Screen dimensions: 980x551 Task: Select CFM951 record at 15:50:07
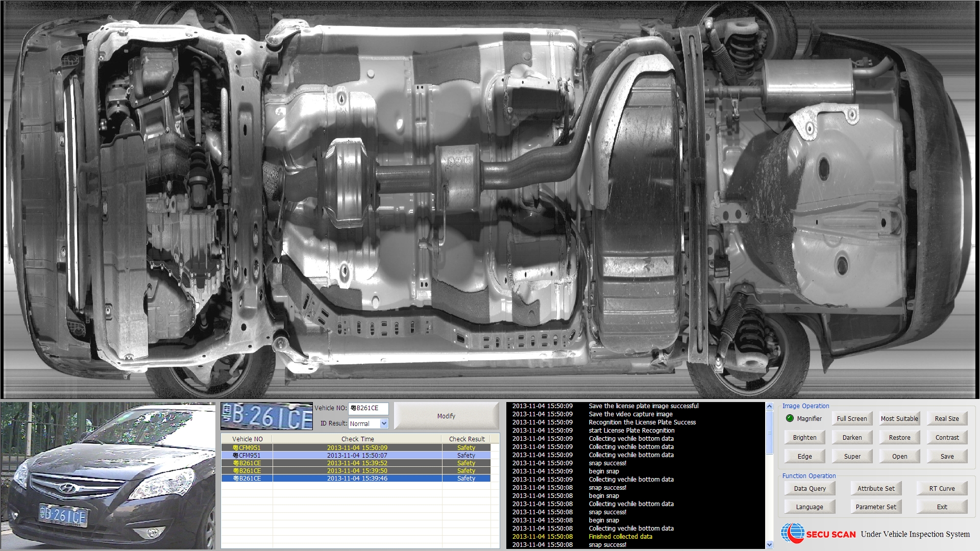[x=357, y=455]
